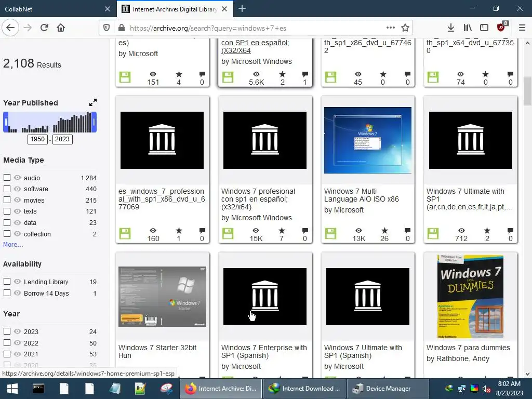
Task: Click left handle of year range slider
Action: [x=5, y=122]
